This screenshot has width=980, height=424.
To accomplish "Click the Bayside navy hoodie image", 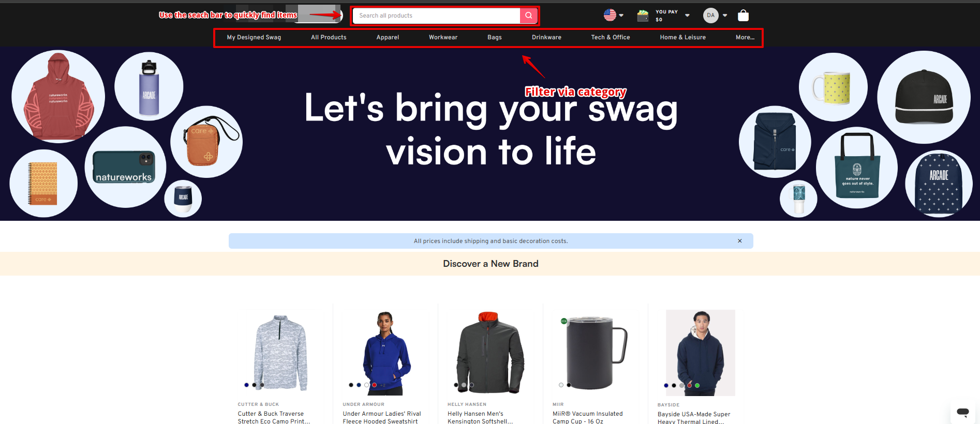I will (x=701, y=353).
